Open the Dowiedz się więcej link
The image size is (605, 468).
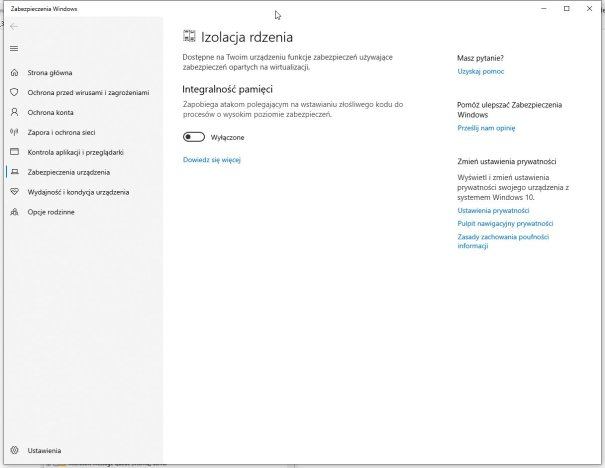[212, 160]
